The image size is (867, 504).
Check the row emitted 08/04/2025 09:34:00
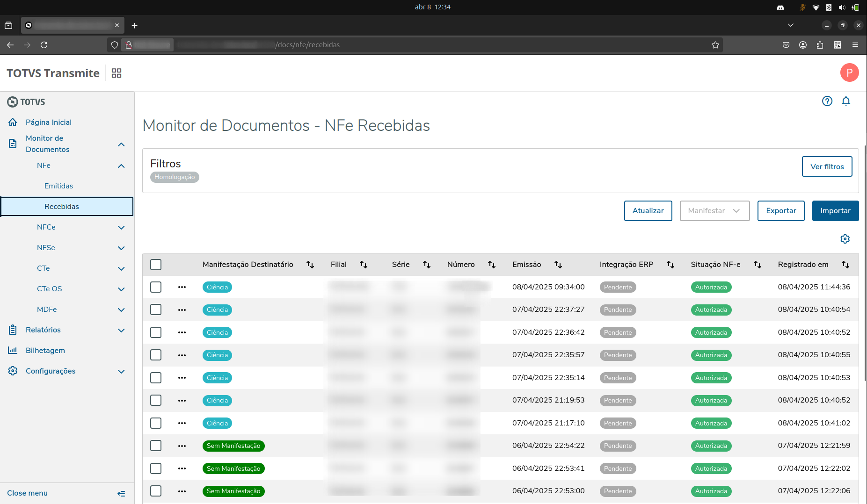coord(156,287)
